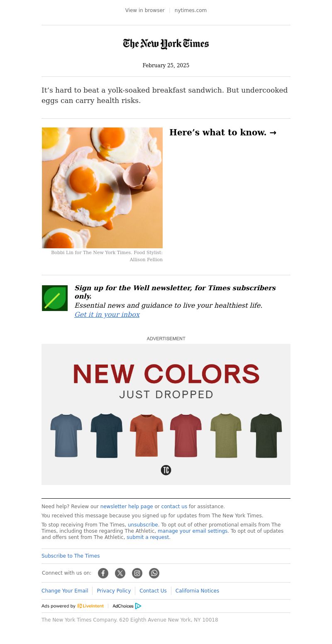
Task: Click The New York Times masthead logo
Action: (166, 44)
